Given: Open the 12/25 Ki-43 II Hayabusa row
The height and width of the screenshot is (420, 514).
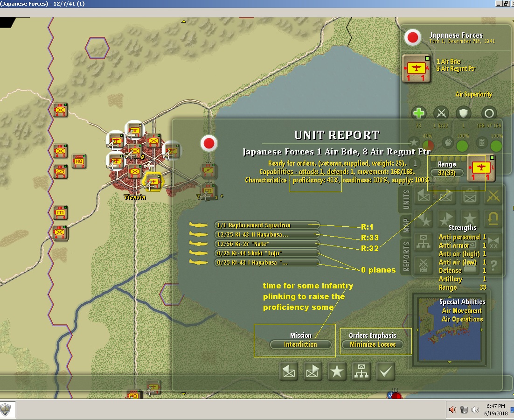Looking at the screenshot, I should click(267, 235).
